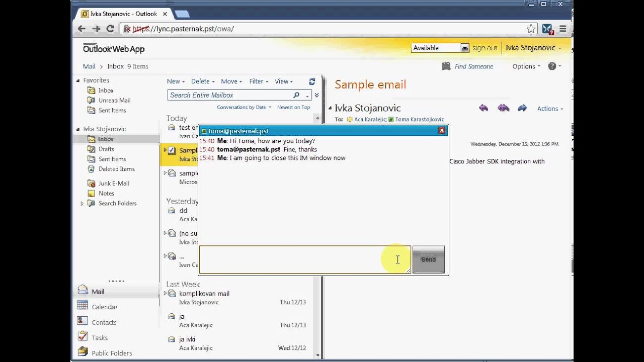Open the Ivka Stojanovic account dropdown
Image resolution: width=644 pixels, height=362 pixels.
tap(533, 48)
